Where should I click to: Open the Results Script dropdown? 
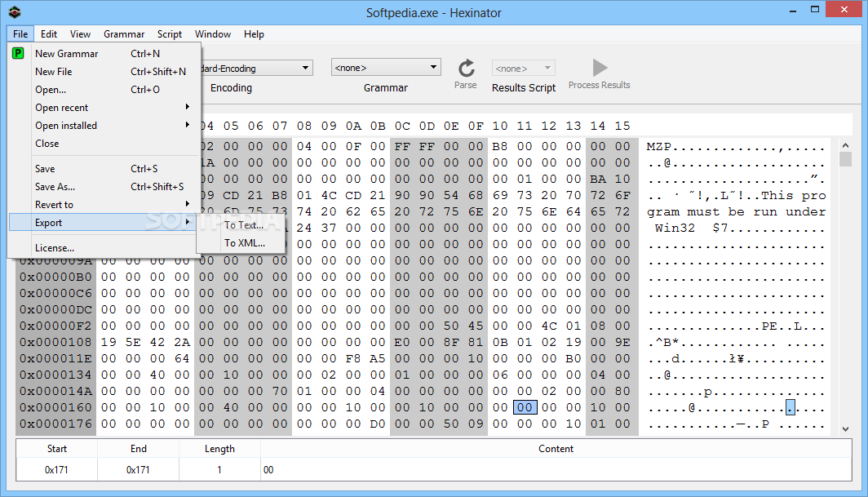[x=523, y=69]
